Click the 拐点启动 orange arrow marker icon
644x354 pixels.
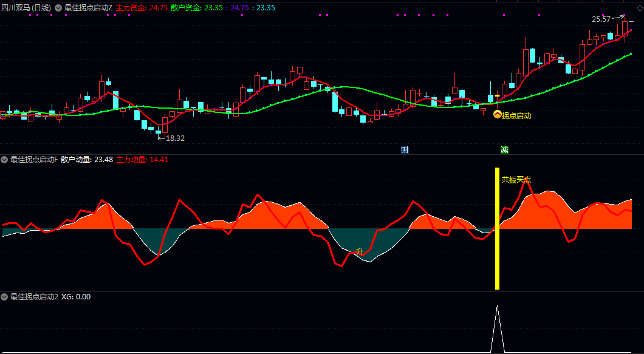click(x=497, y=115)
